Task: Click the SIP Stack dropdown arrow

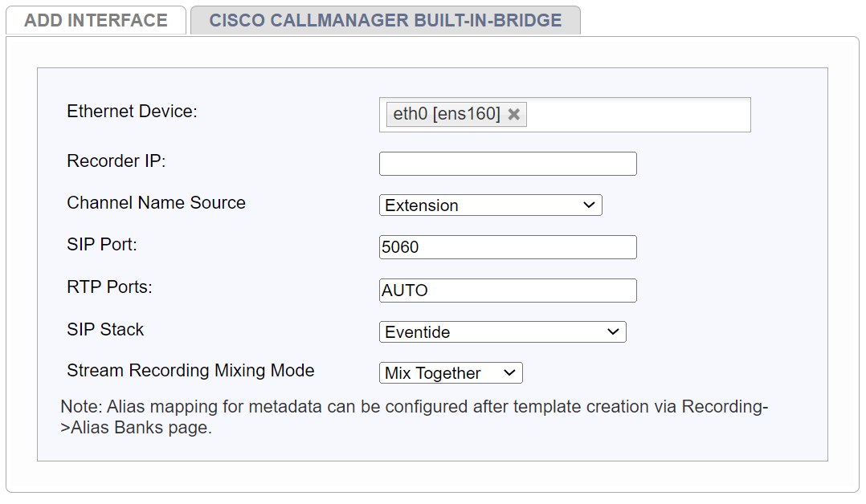Action: click(616, 331)
